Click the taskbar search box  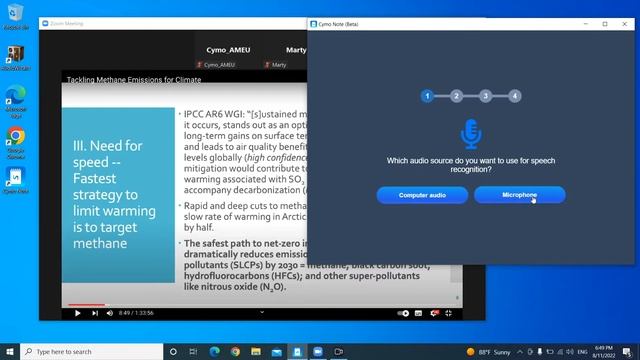click(91, 351)
